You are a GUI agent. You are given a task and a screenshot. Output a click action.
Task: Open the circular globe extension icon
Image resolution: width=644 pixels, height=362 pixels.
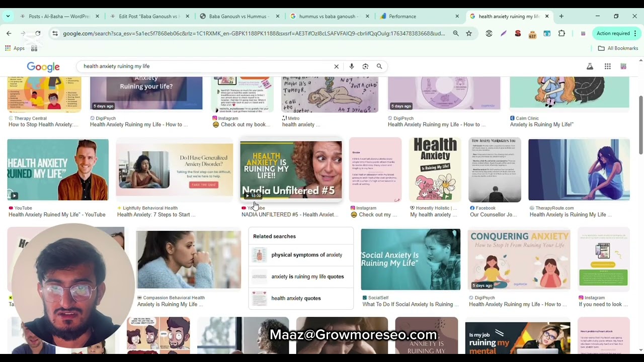[x=489, y=33]
